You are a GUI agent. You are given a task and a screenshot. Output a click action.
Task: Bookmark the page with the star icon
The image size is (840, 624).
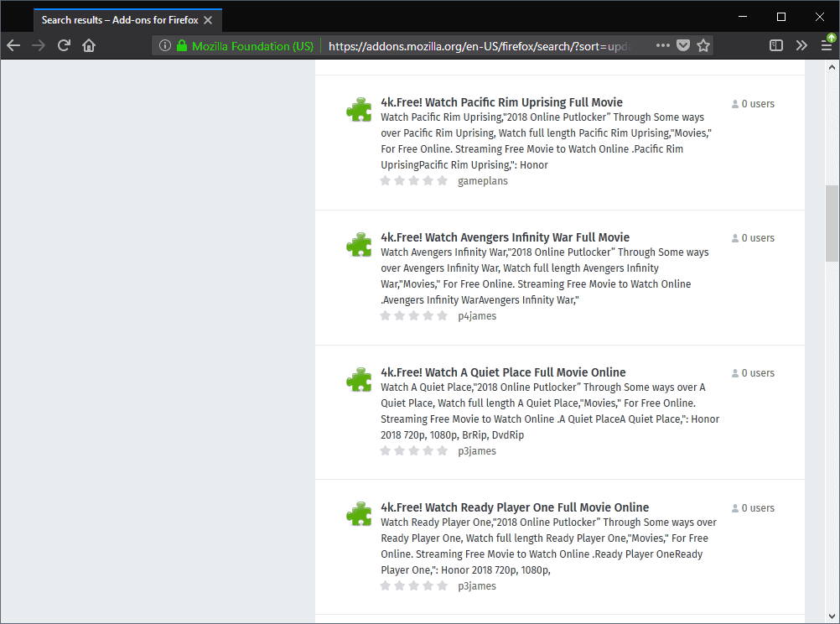point(703,45)
